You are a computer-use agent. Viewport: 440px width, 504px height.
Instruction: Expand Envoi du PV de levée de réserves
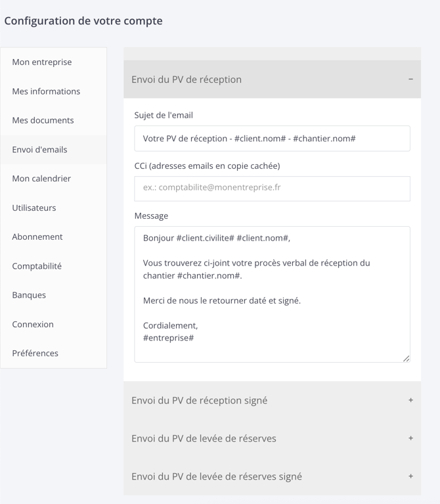pos(272,438)
